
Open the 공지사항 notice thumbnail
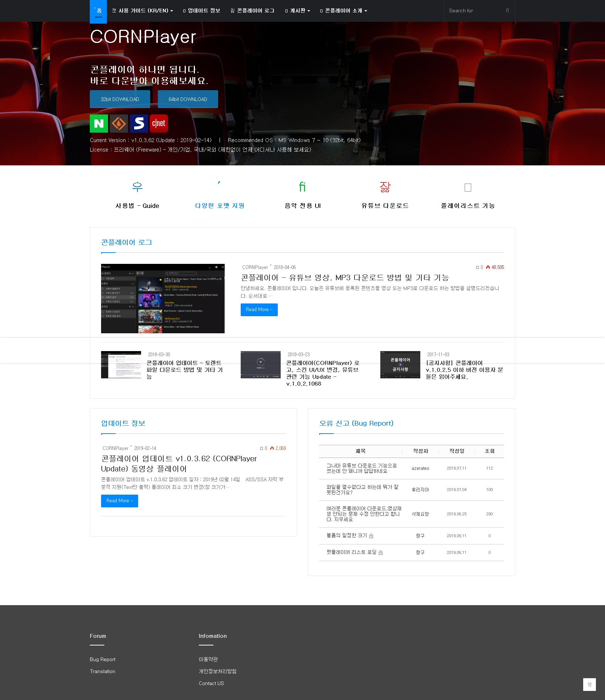[x=400, y=365]
